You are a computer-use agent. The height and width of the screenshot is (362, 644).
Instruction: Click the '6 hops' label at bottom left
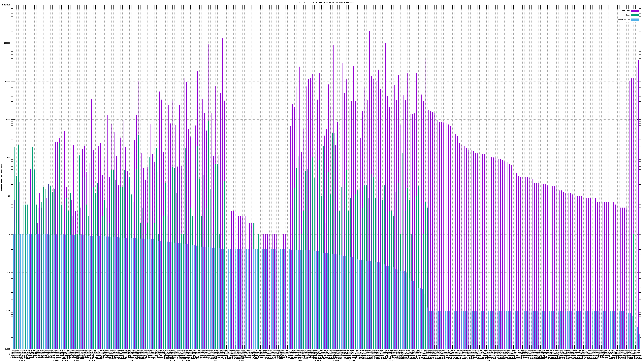pos(22,360)
